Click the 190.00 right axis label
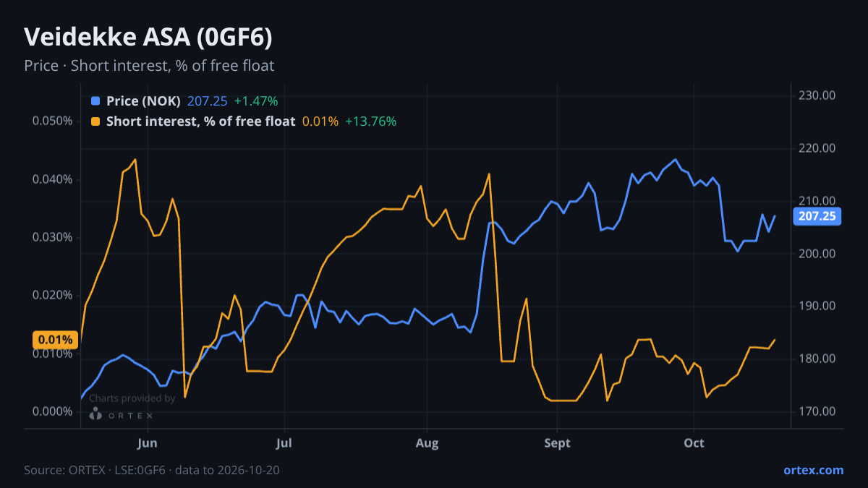Viewport: 868px width, 488px height. (818, 307)
